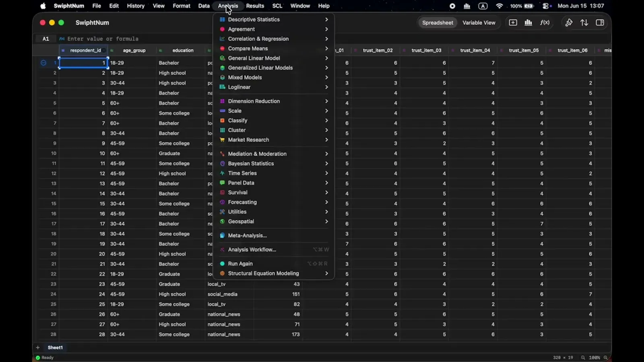Click the Market Research icon
The image size is (644, 362).
coord(222,140)
